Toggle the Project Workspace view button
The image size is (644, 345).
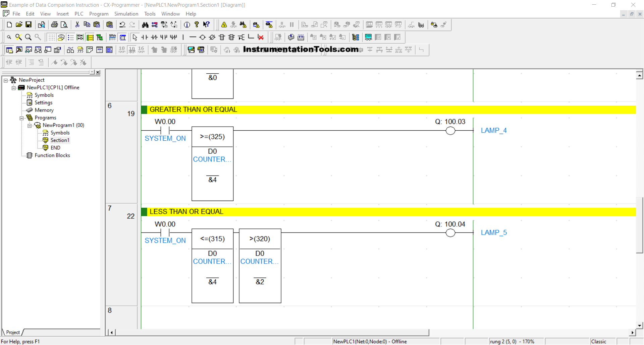pyautogui.click(x=9, y=50)
